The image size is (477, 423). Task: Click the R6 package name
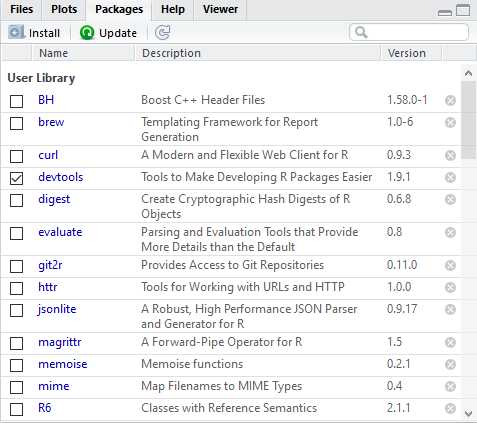pos(45,408)
